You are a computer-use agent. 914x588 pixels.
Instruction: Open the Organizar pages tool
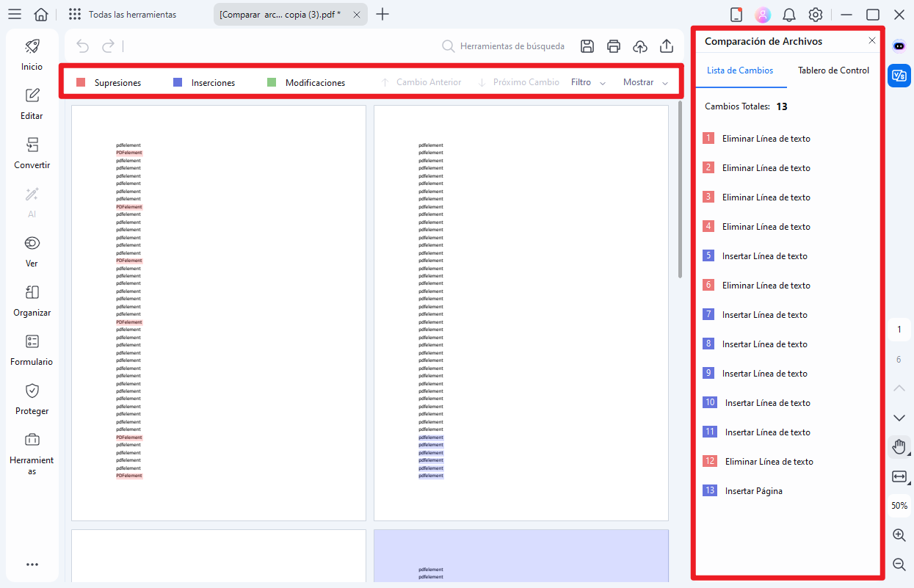pyautogui.click(x=32, y=300)
